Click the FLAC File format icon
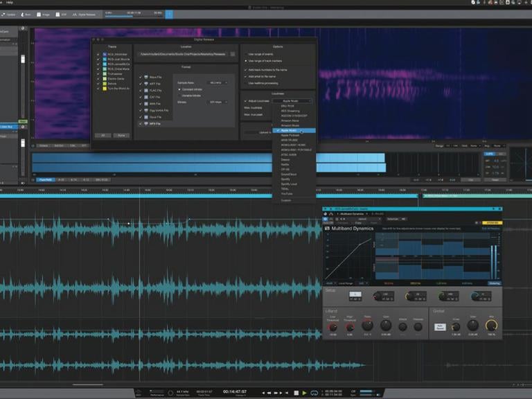 [x=145, y=90]
